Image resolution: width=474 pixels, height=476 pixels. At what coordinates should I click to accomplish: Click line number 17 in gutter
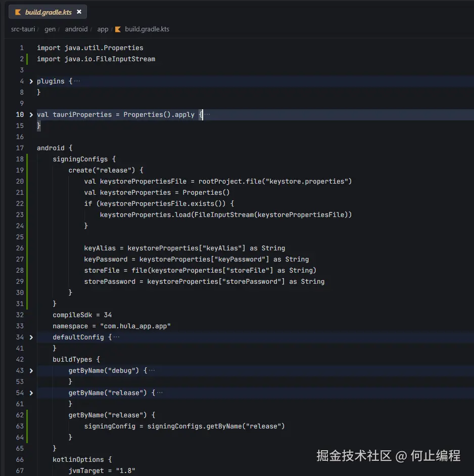[20, 148]
